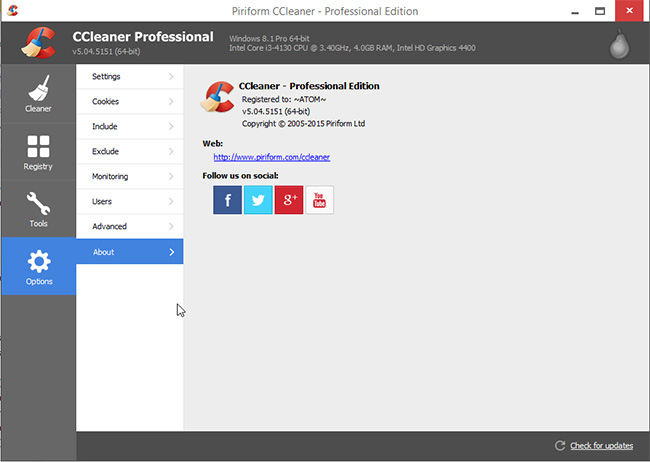Select the About options page
Viewport: 650px width, 462px height.
point(130,252)
